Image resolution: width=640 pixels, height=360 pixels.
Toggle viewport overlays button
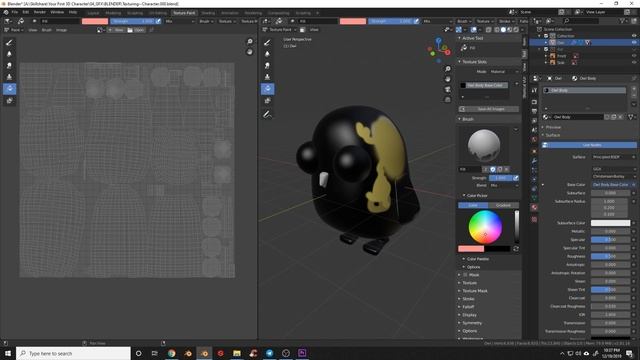click(x=473, y=30)
